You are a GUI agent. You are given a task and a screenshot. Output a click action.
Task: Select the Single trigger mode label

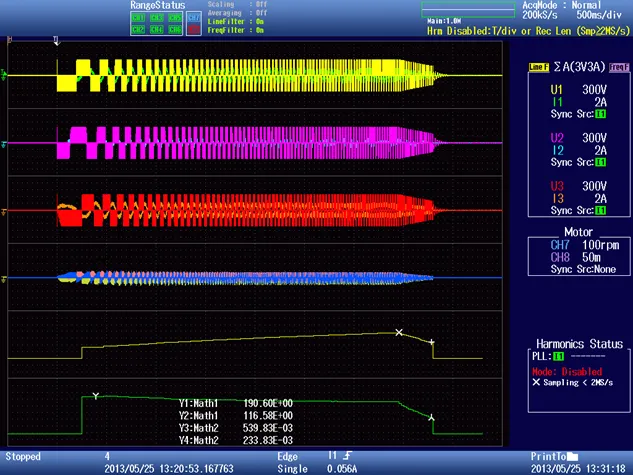pyautogui.click(x=292, y=469)
